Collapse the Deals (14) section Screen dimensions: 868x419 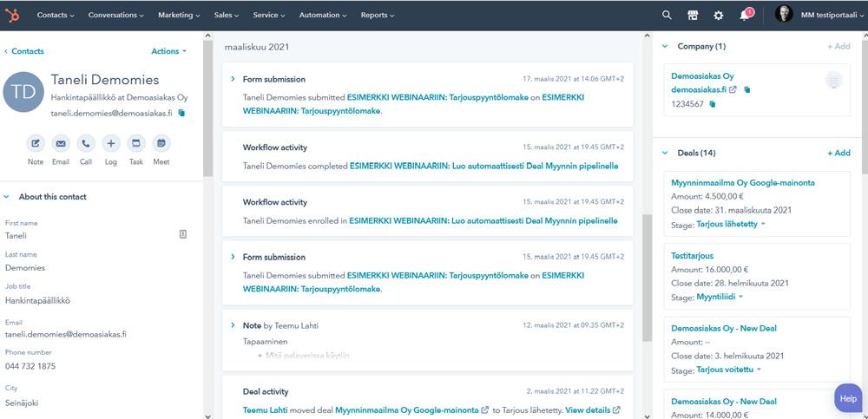(665, 153)
